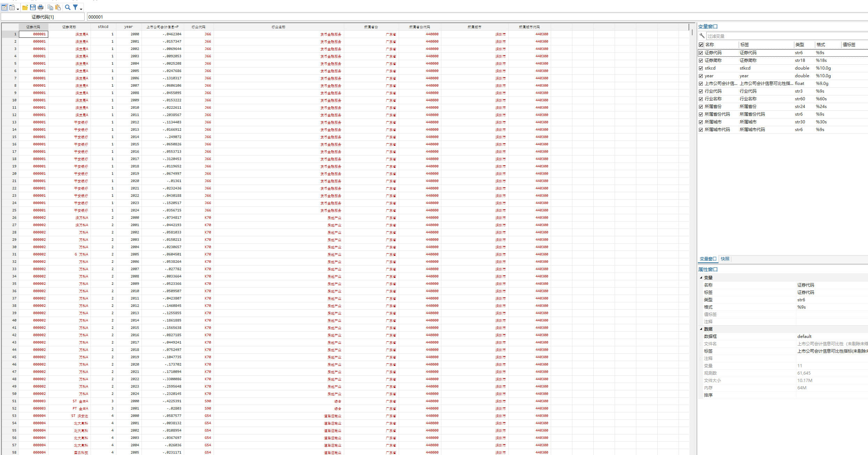Image resolution: width=868 pixels, height=455 pixels.
Task: Click the 所属城市 column header
Action: pos(474,27)
